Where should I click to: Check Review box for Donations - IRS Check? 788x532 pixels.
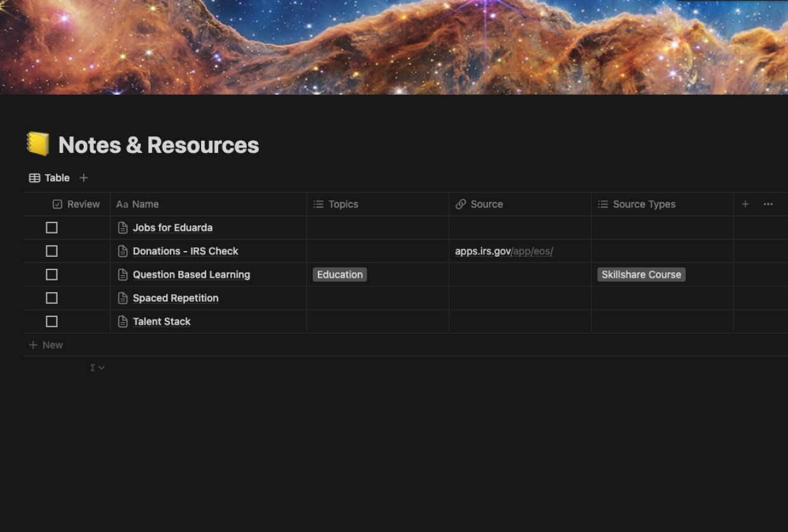click(x=52, y=251)
